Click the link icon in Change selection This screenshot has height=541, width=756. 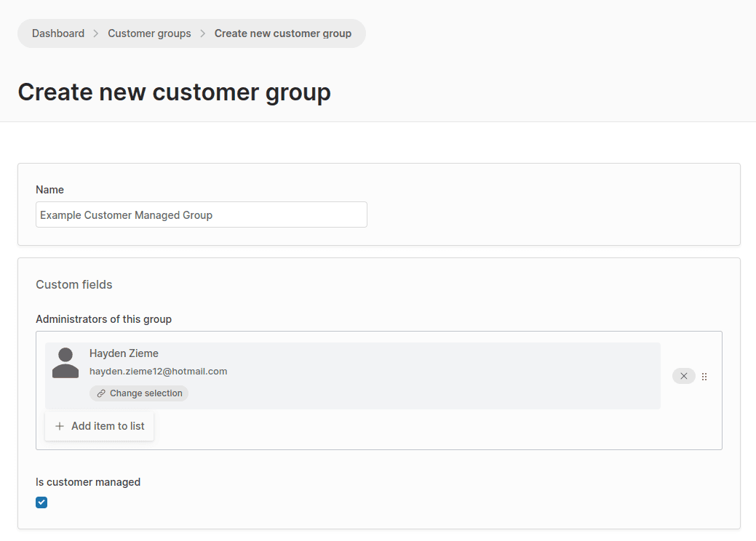100,393
